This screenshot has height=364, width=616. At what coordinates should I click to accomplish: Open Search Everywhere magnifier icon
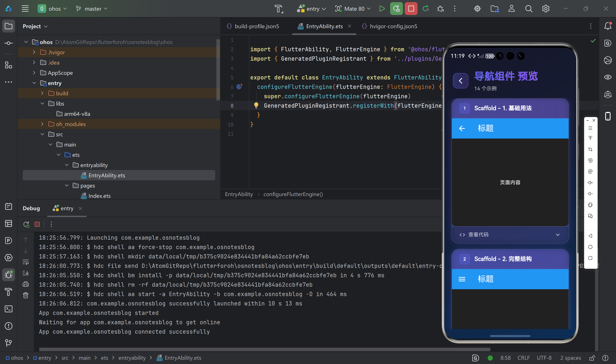click(529, 9)
